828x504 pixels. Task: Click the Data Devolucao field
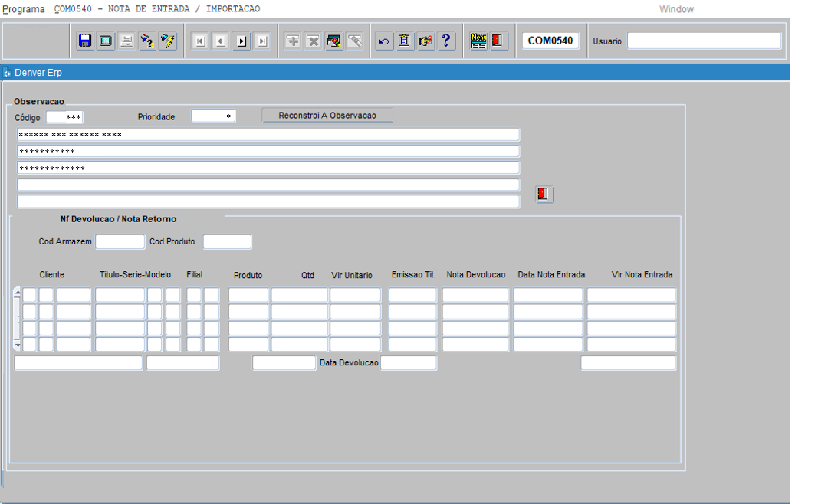coord(409,363)
